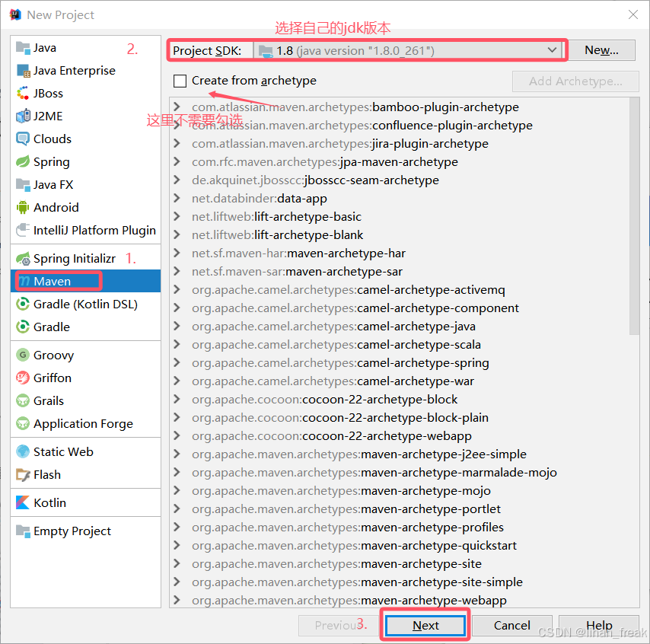
Task: Select the Static Web category label
Action: click(63, 452)
